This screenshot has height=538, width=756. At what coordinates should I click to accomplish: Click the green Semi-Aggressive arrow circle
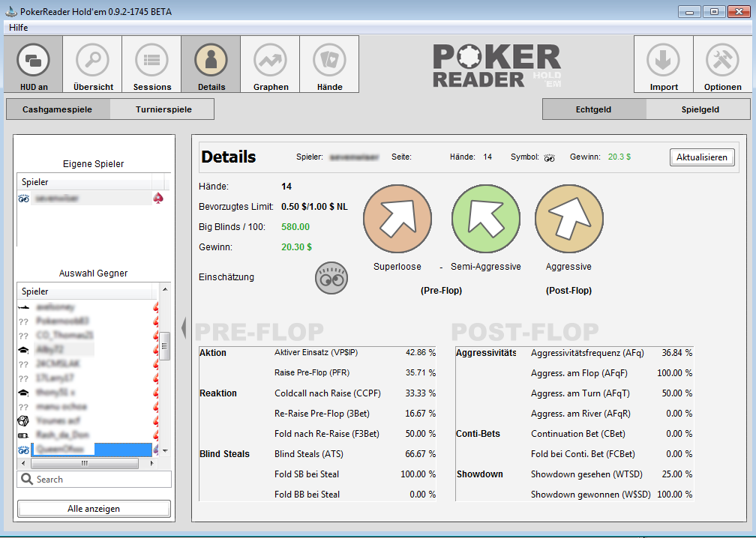pos(485,219)
